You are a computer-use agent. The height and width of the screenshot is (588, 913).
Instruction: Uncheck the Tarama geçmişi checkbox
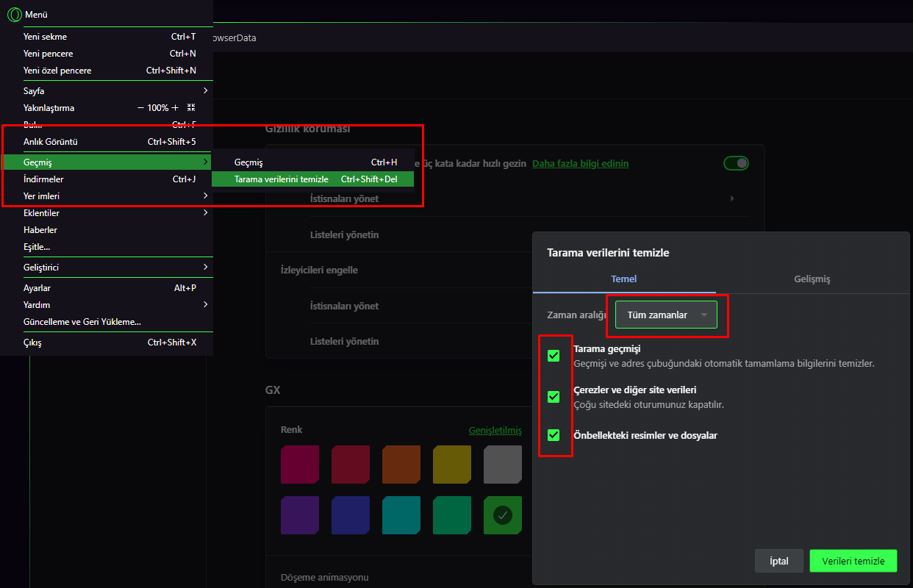pyautogui.click(x=555, y=355)
